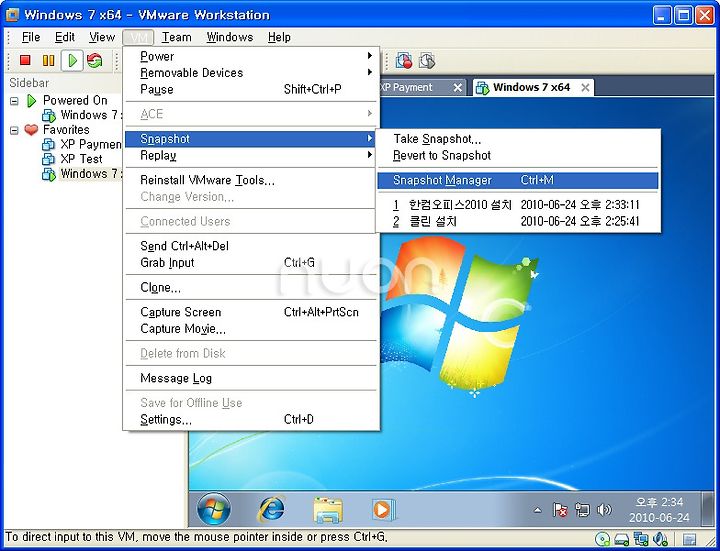Click the volume speaker tray icon
Image resolution: width=720 pixels, height=551 pixels.
[604, 509]
